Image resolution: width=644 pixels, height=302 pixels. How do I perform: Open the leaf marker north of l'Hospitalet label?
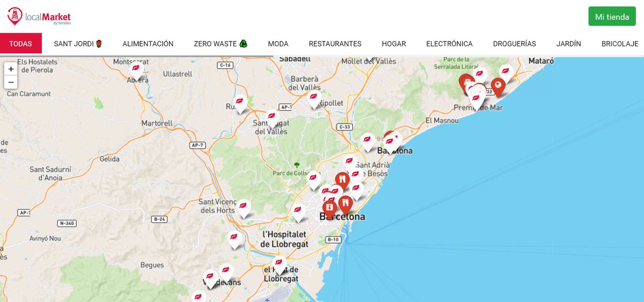[x=298, y=212]
